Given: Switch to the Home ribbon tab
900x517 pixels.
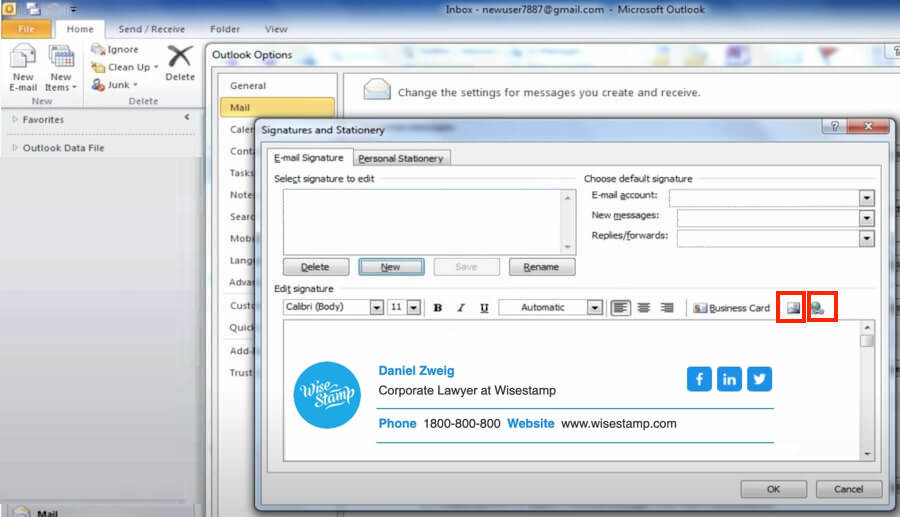Looking at the screenshot, I should (x=80, y=29).
